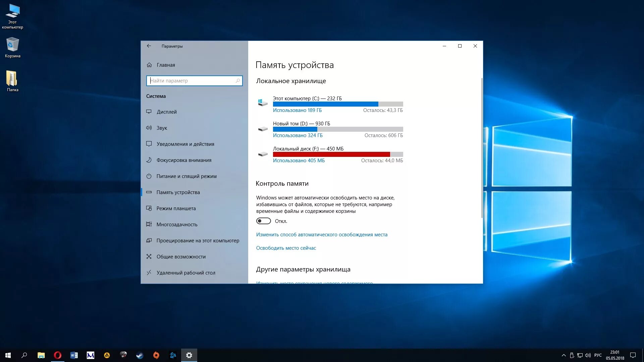
Task: Click Изменить способ автоматического освобождения места
Action: (x=322, y=235)
